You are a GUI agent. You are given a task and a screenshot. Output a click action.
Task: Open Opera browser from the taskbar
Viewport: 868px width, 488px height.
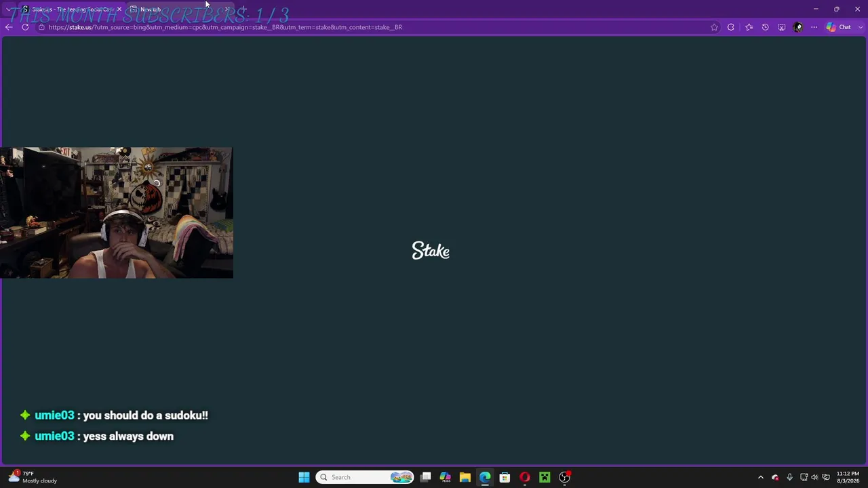click(525, 477)
